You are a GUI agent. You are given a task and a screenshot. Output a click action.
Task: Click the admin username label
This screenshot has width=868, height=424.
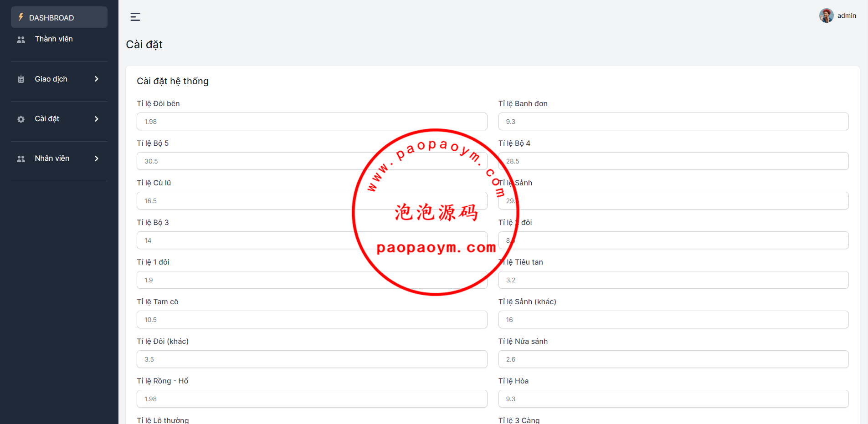pos(847,15)
